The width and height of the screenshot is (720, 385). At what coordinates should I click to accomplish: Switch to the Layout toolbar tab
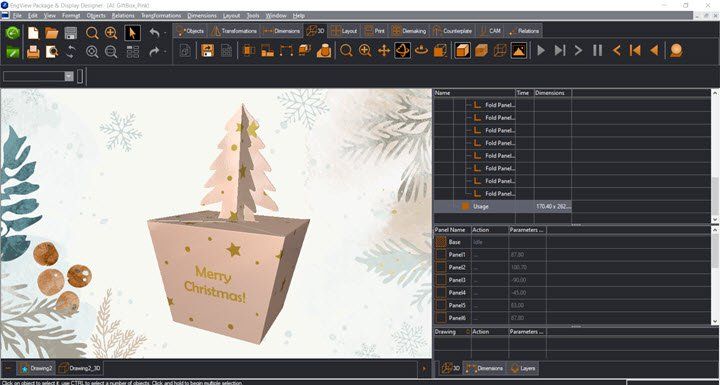344,31
